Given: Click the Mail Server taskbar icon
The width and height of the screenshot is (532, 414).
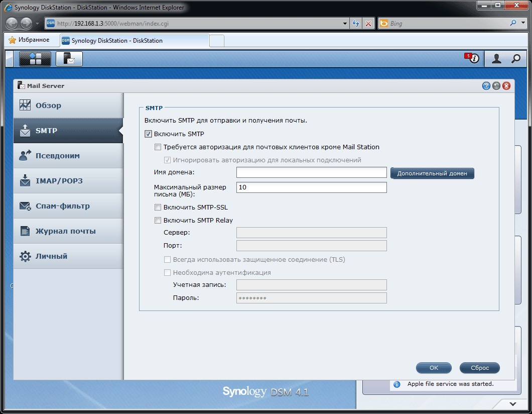Looking at the screenshot, I should tap(69, 58).
